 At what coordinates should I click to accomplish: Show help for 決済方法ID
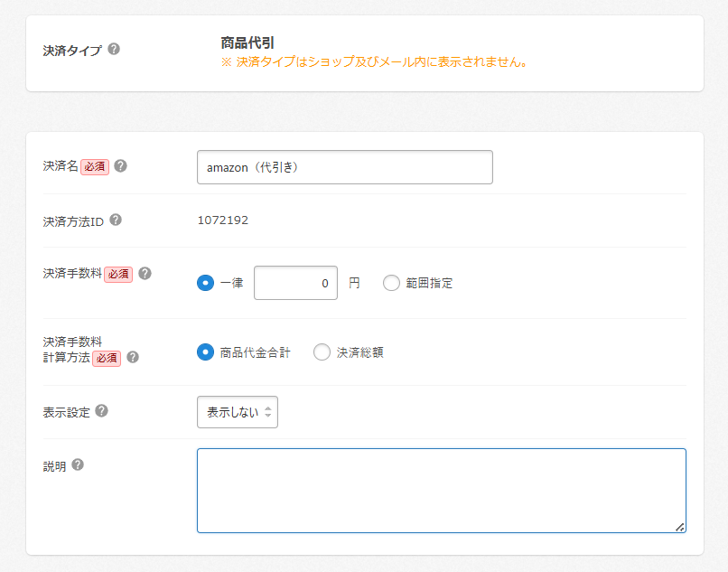(115, 220)
